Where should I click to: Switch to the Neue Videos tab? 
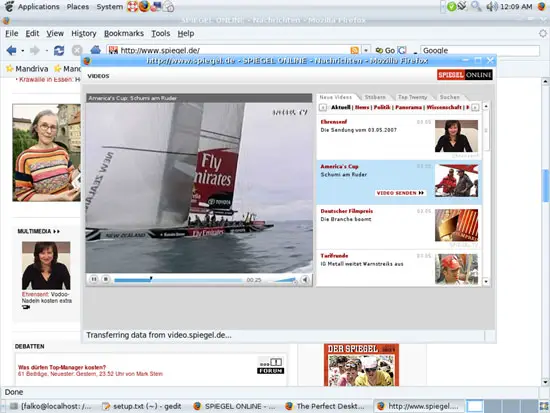click(x=336, y=97)
